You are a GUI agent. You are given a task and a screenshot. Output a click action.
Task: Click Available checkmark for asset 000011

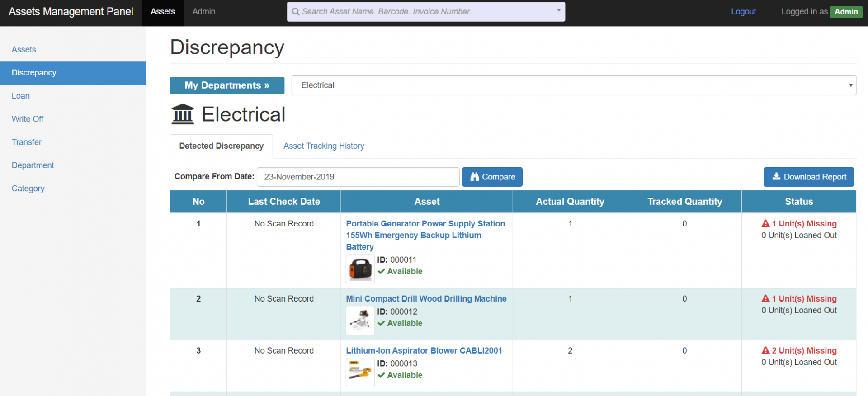pos(381,271)
